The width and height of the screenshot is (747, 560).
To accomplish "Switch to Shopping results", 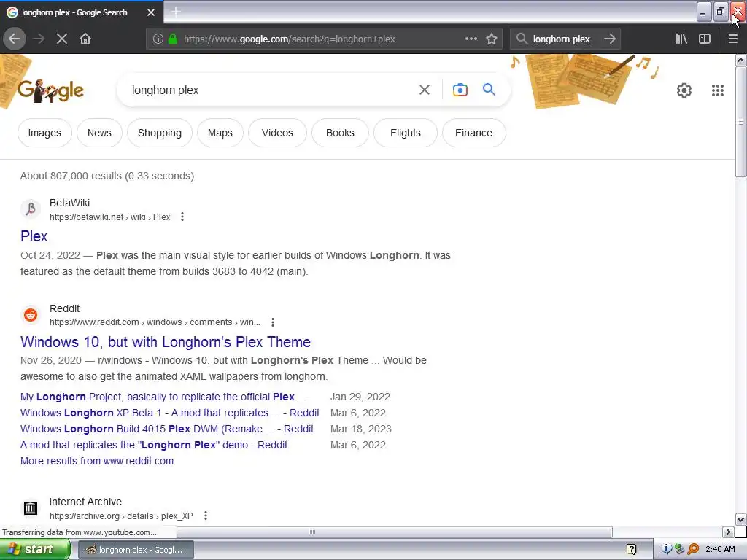I will point(160,133).
